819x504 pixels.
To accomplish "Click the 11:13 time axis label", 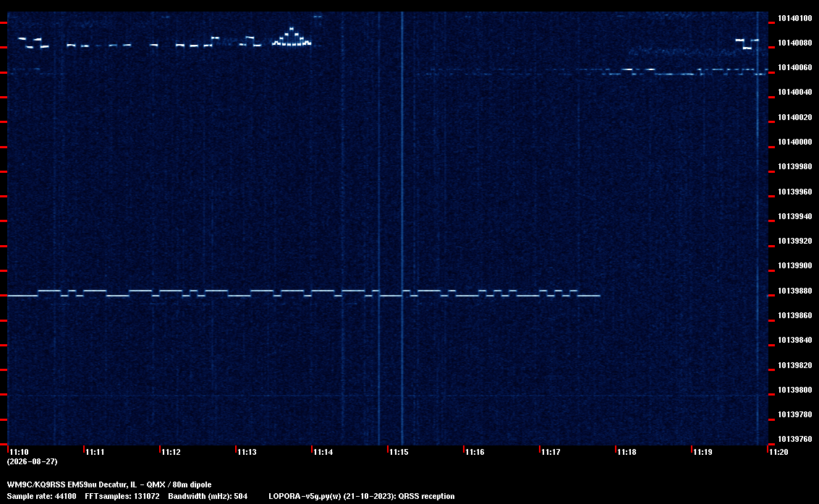I will coord(247,452).
